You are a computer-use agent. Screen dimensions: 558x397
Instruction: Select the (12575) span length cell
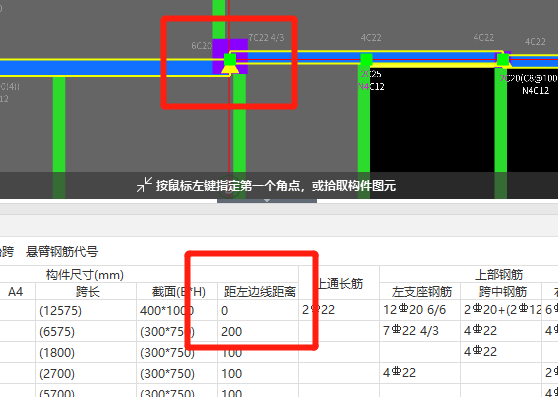tap(86, 311)
